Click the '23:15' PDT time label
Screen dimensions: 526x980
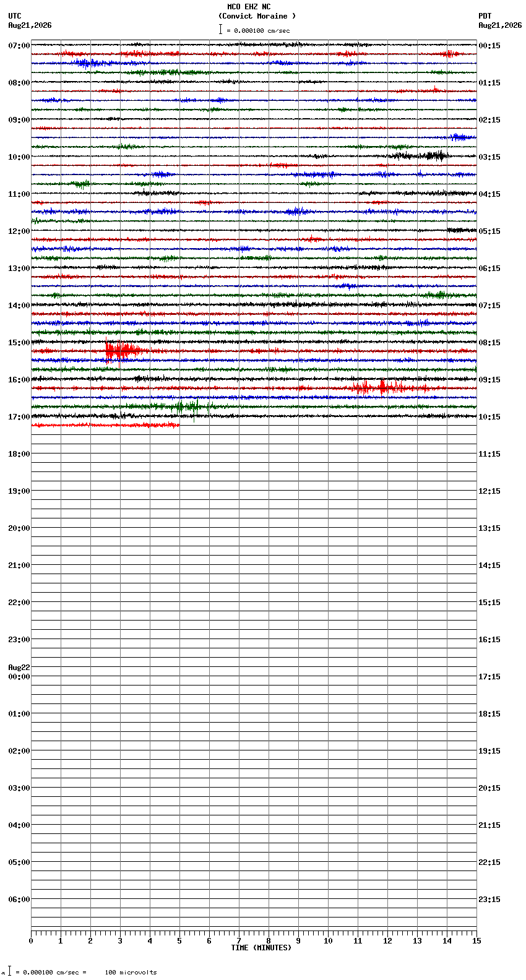tap(489, 900)
